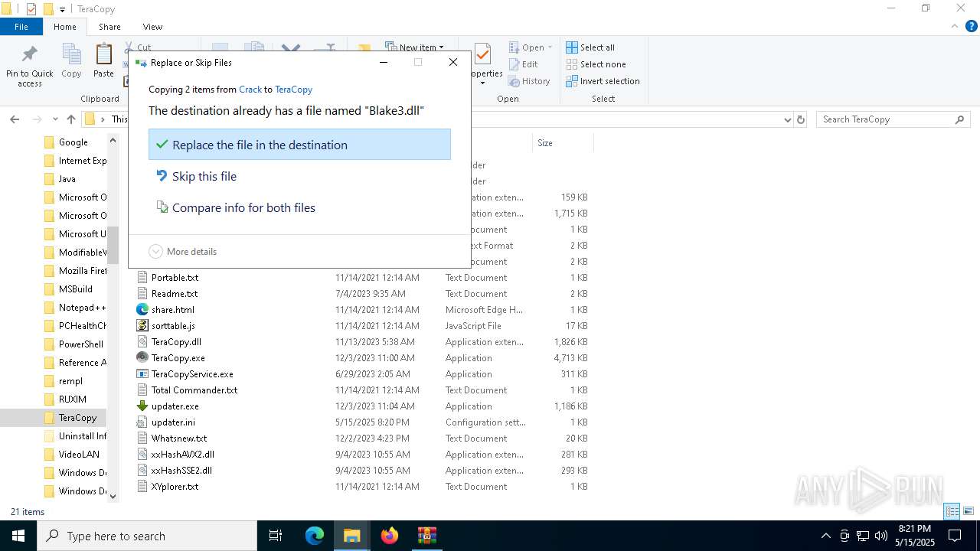Screen dimensions: 980x551
Task: Click the Open ribbon button
Action: click(530, 47)
